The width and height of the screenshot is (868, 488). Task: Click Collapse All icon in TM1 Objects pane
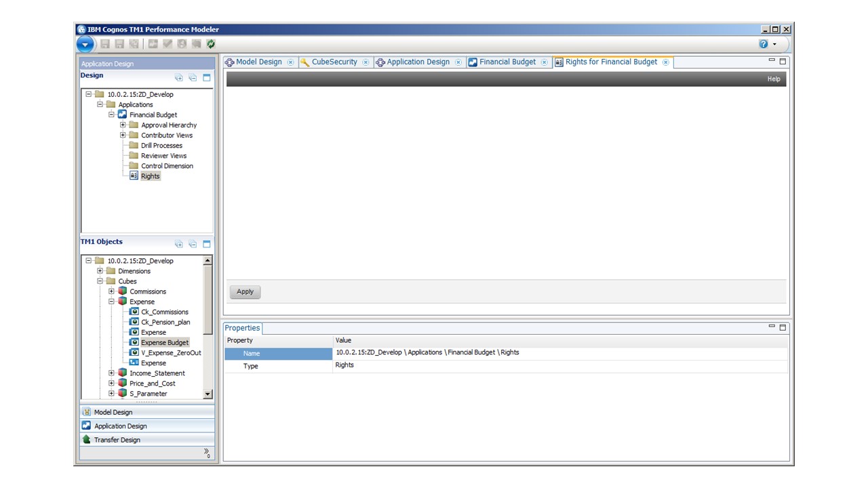click(193, 244)
